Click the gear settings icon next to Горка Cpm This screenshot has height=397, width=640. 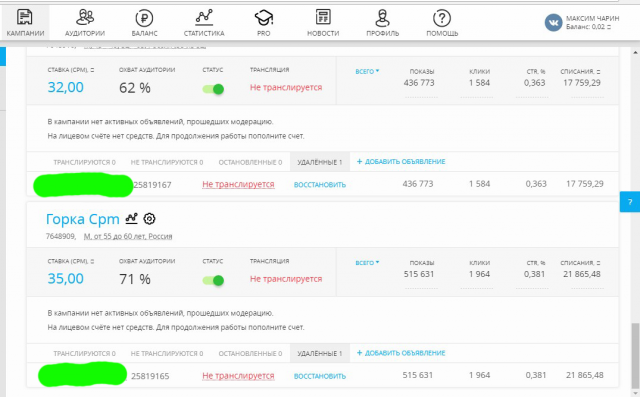pos(149,219)
